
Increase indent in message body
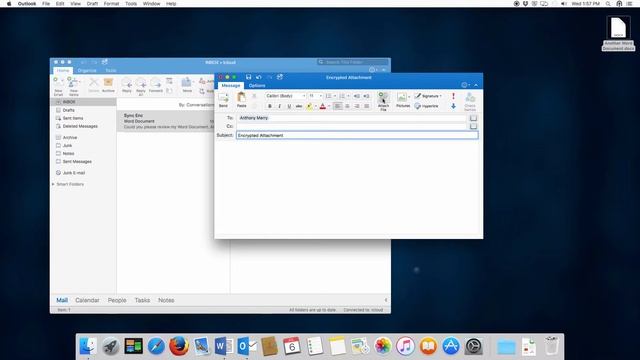(366, 96)
